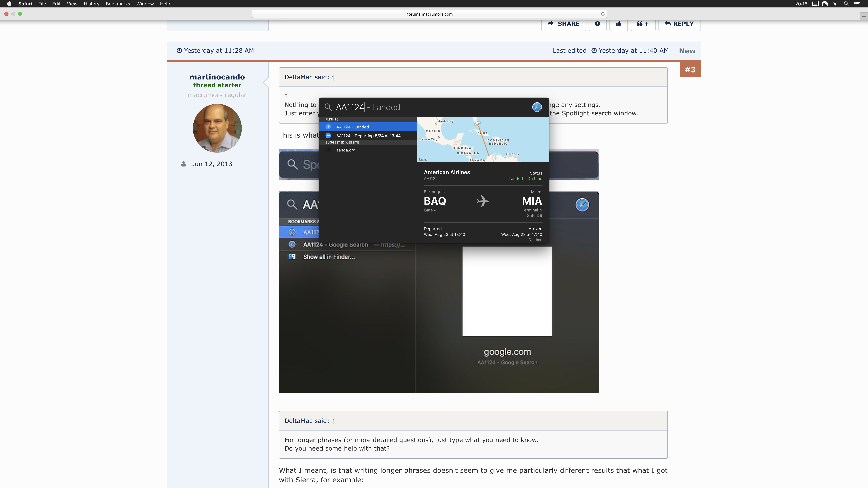Screen dimensions: 868x488
Task: Open the History menu
Action: (91, 4)
